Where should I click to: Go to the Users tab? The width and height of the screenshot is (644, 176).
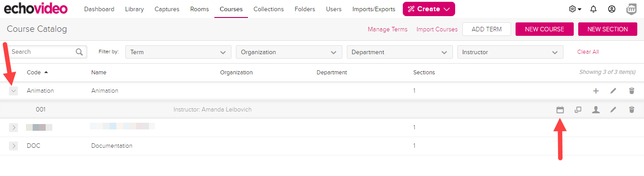click(x=333, y=9)
